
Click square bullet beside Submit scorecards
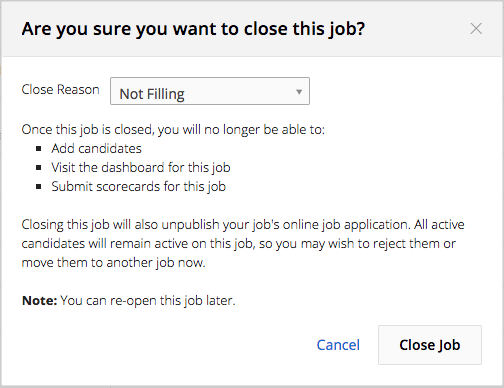pos(39,187)
